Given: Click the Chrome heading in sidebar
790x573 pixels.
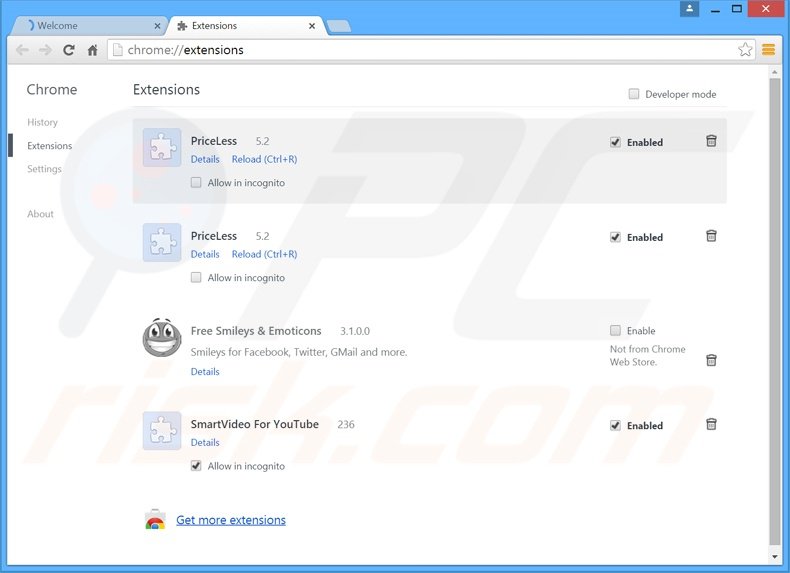Looking at the screenshot, I should 52,90.
